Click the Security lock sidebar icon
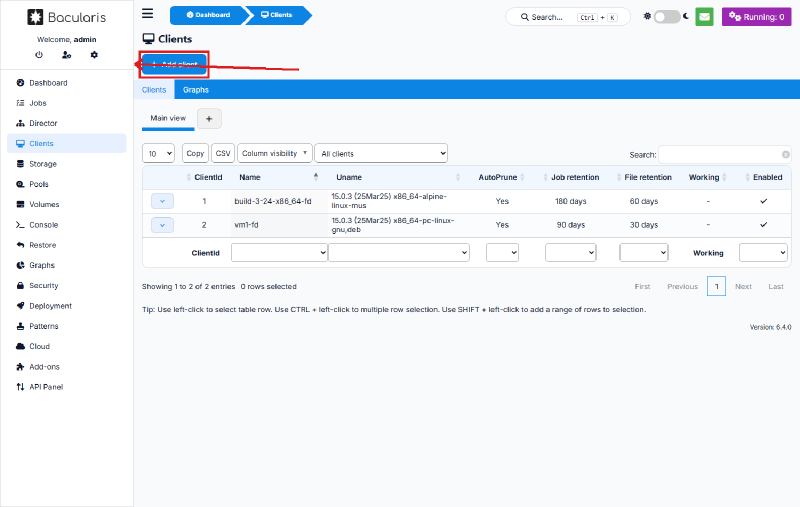 click(20, 286)
